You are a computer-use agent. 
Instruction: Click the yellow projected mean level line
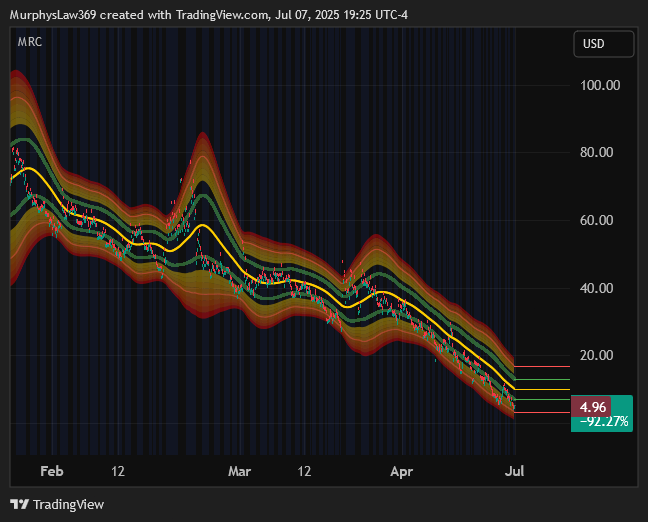[542, 389]
